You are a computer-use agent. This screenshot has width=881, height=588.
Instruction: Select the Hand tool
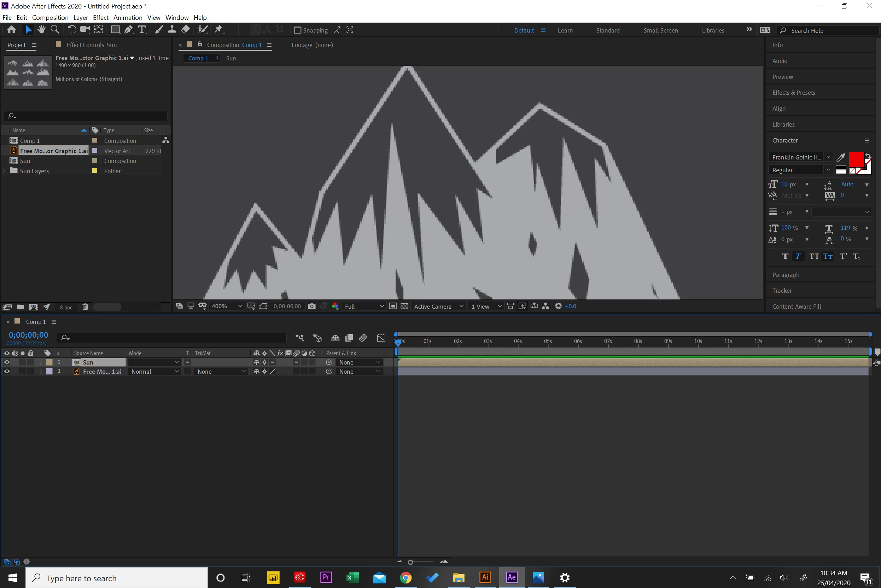click(41, 30)
